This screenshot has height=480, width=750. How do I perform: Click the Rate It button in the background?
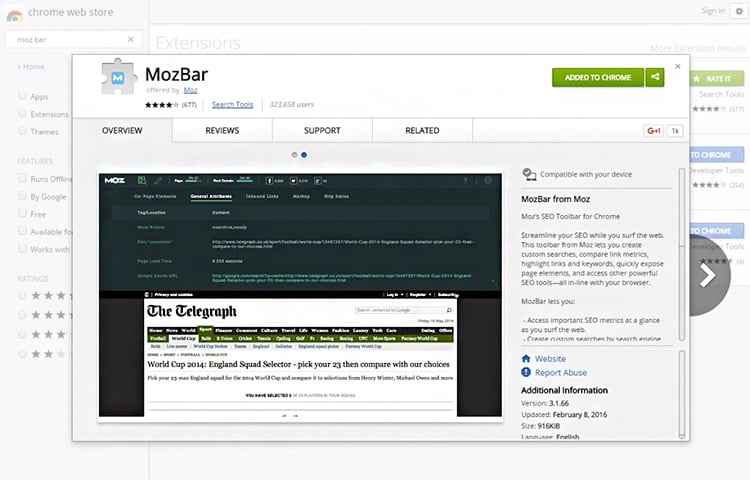click(717, 78)
